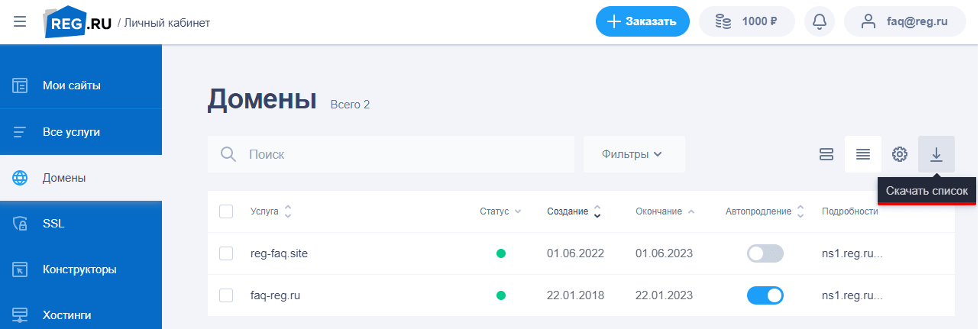This screenshot has width=980, height=329.
Task: Switch to card view layout icon
Action: point(826,154)
